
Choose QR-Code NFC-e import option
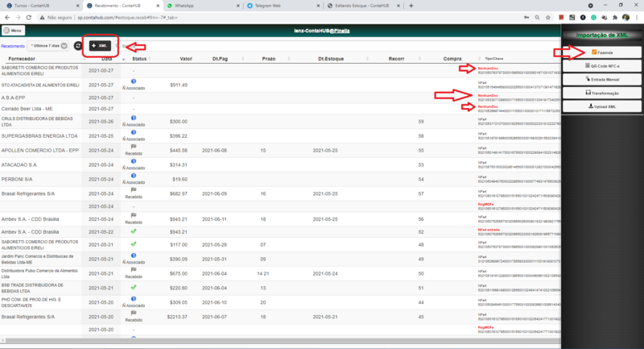point(601,66)
